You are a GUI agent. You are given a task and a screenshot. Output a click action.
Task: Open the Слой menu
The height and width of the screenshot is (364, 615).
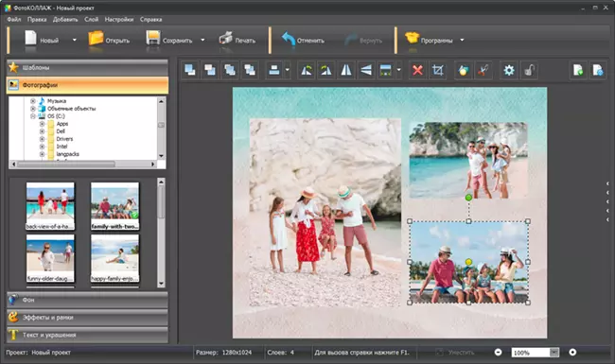pyautogui.click(x=92, y=19)
